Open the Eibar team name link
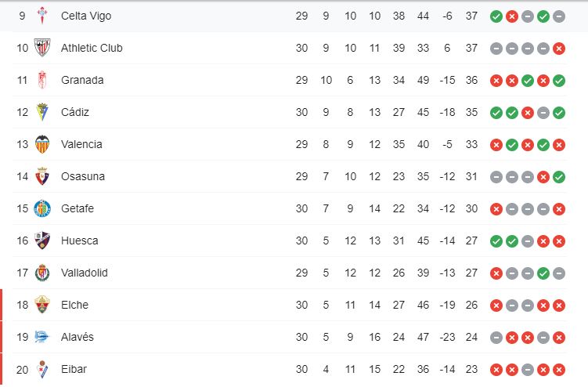Image resolution: width=588 pixels, height=387 pixels. (x=74, y=369)
